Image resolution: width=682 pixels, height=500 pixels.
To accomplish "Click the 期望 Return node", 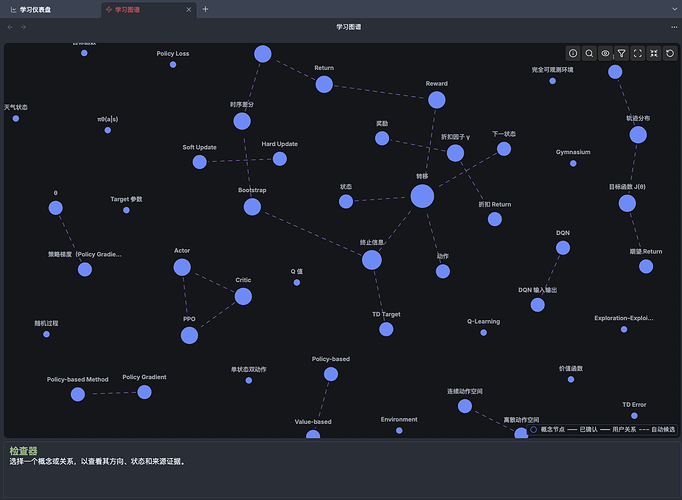I will click(x=646, y=267).
